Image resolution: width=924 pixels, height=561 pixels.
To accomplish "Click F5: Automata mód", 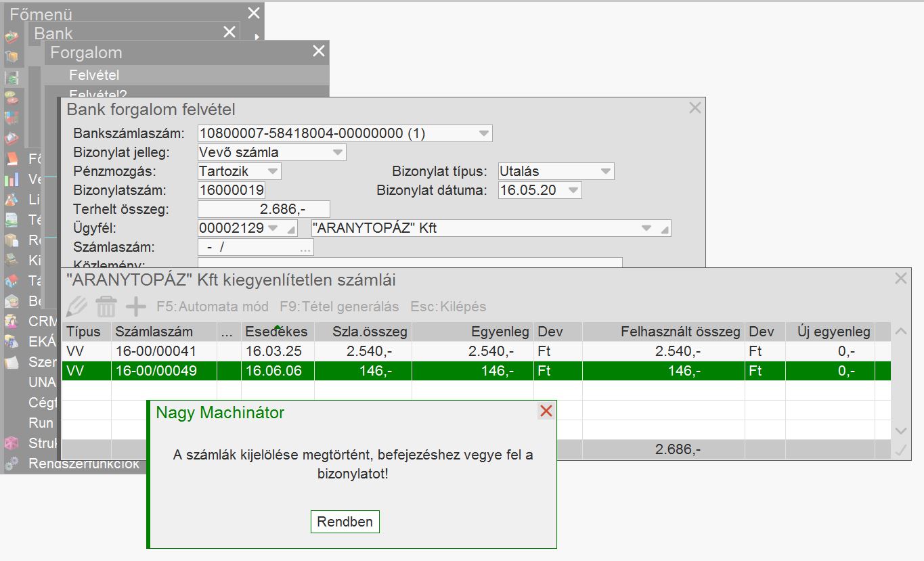I will (x=213, y=307).
